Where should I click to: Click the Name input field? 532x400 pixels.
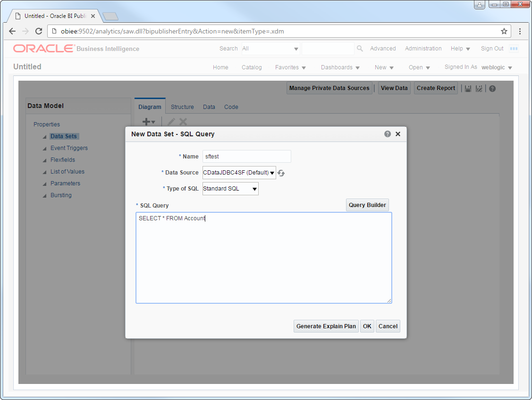pos(246,157)
